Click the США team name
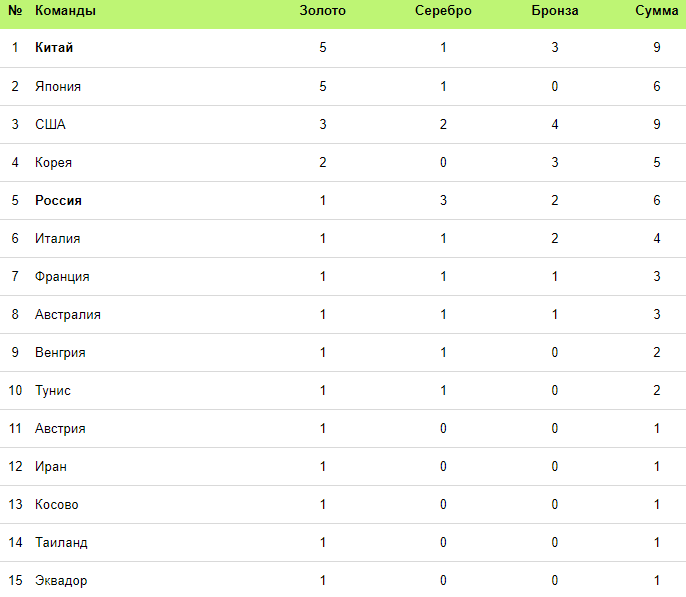Screen dimensions: 686x597 (x=50, y=124)
